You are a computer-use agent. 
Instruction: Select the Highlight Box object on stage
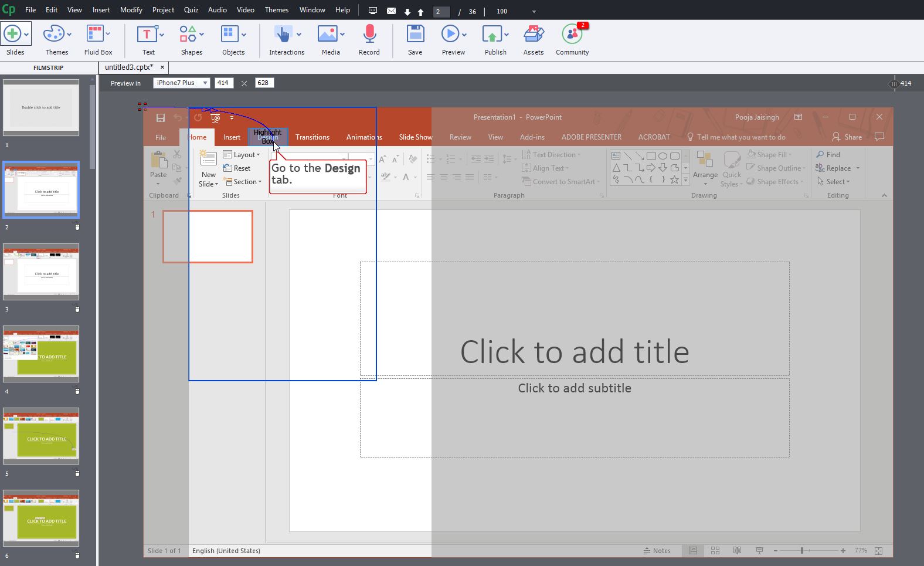(x=268, y=137)
